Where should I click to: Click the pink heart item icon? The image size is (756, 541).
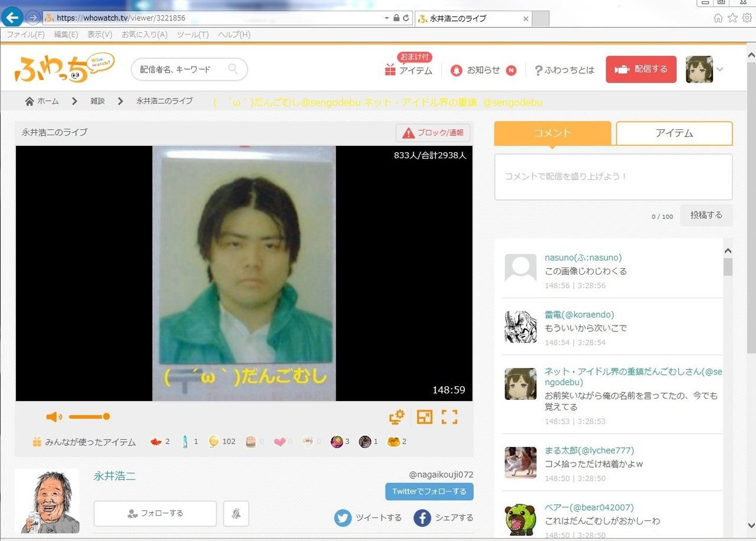[x=279, y=441]
